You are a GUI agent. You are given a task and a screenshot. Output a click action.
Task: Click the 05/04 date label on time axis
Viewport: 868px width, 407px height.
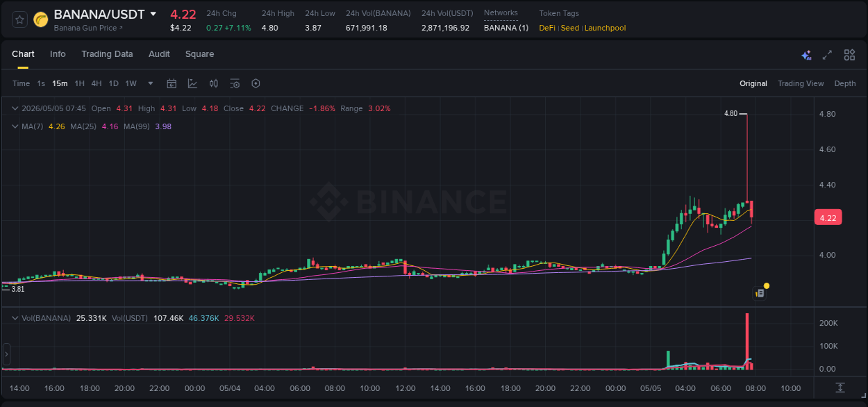(x=230, y=388)
